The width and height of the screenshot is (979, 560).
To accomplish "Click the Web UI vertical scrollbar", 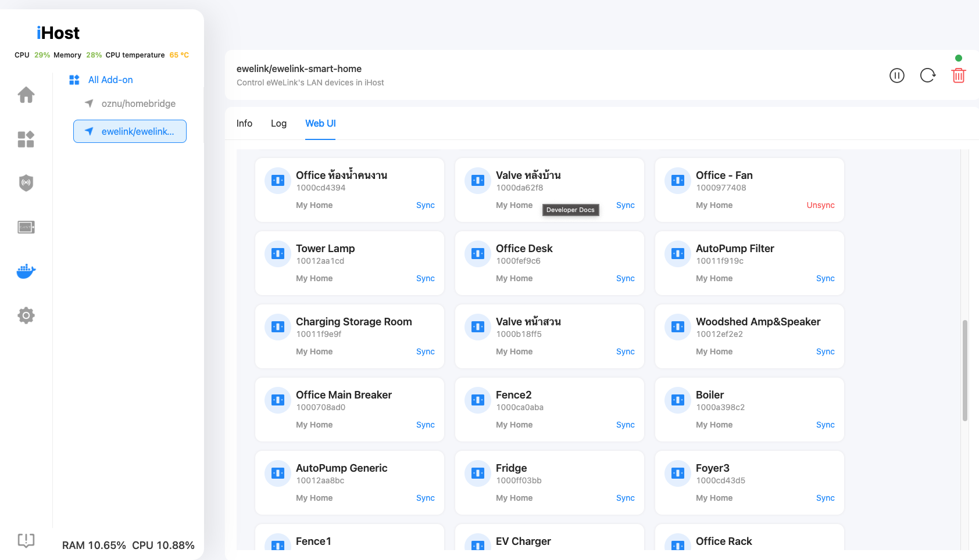I will [965, 370].
